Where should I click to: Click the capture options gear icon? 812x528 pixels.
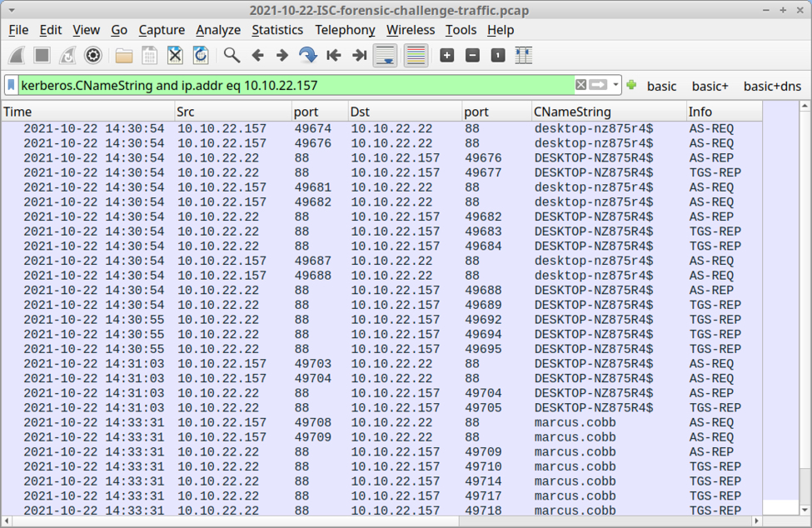[x=93, y=56]
